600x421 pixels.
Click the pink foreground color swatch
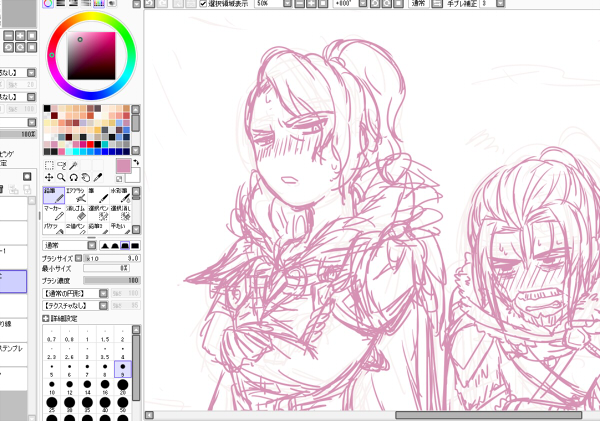tap(123, 166)
